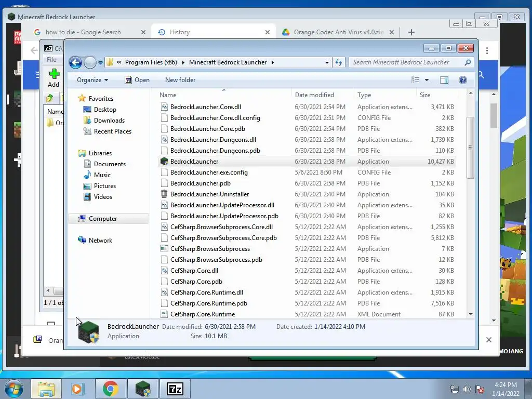Select Computer in navigation pane
This screenshot has width=532, height=399.
[103, 219]
